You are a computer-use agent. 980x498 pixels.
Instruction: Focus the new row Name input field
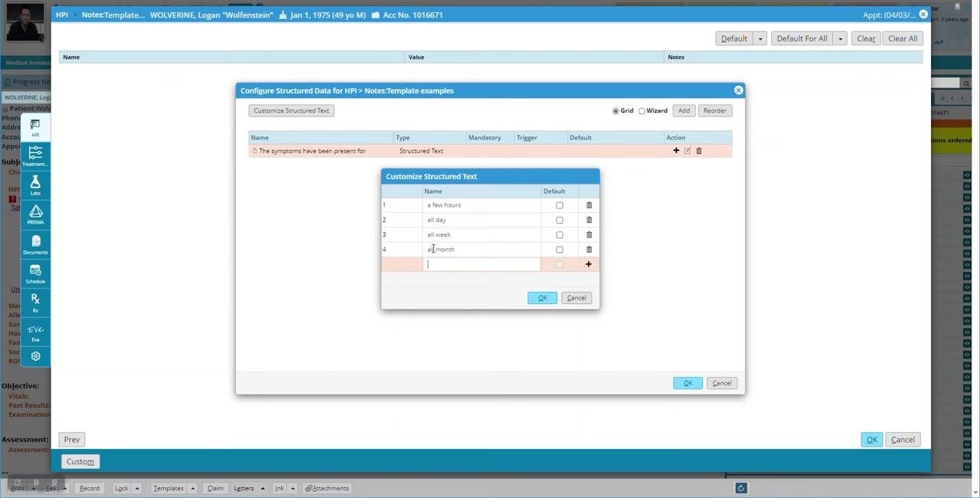pos(482,264)
